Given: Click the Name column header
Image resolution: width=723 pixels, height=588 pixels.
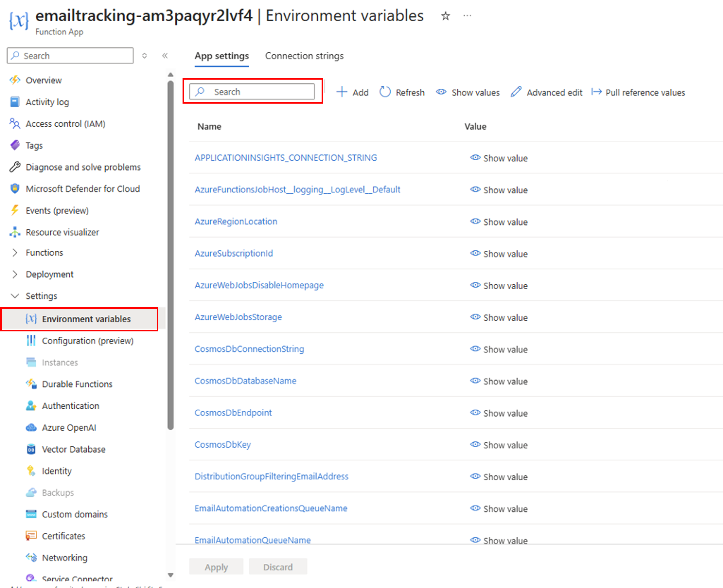Looking at the screenshot, I should pos(209,126).
